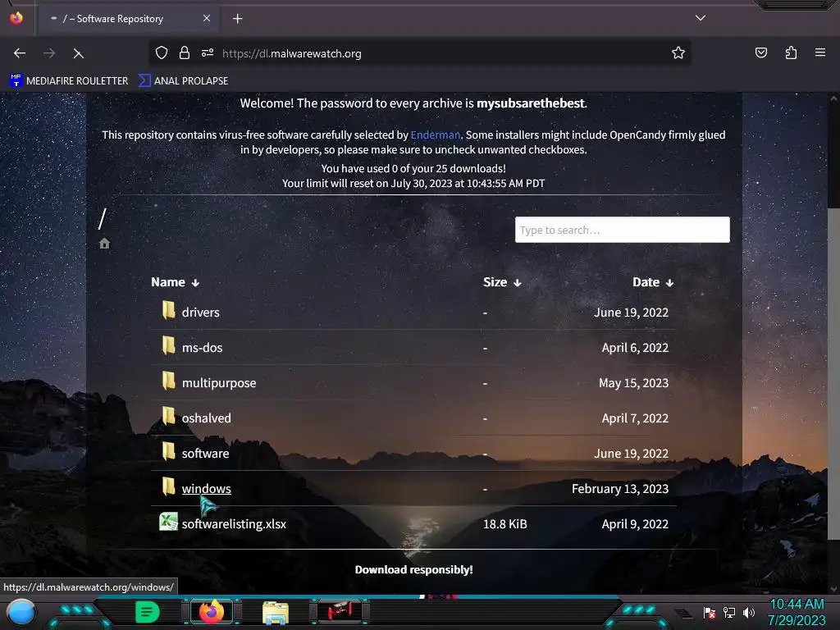Open the green notes app on taskbar
Screen dimensions: 840x630
pos(148,612)
